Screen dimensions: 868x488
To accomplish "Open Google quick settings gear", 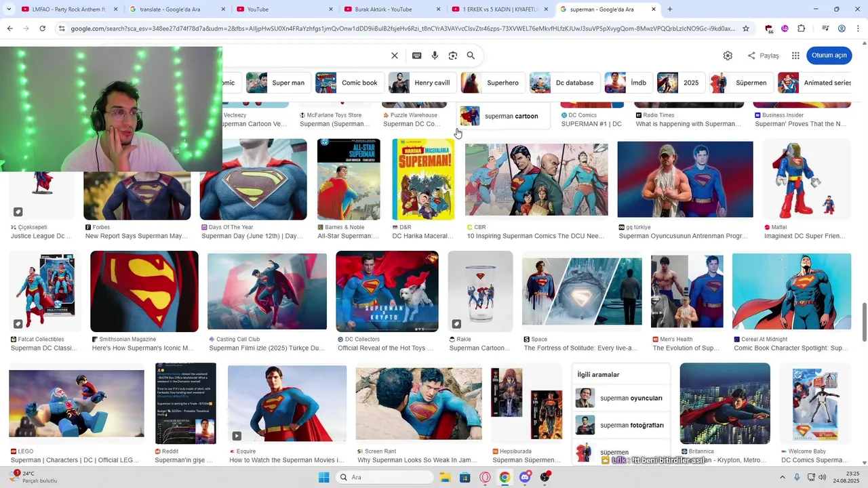I will click(x=728, y=56).
